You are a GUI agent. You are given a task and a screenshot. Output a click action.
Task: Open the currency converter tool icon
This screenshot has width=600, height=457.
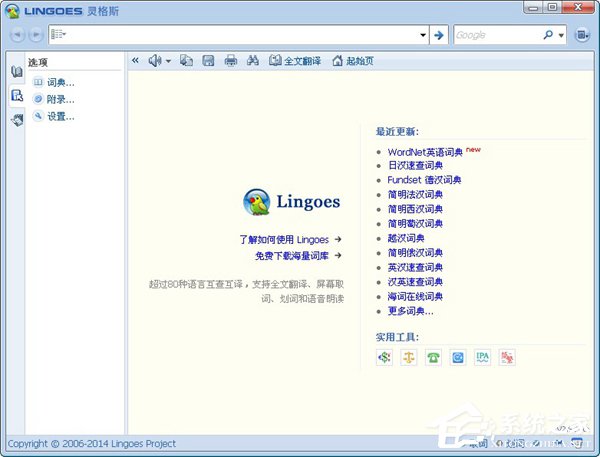pos(383,356)
